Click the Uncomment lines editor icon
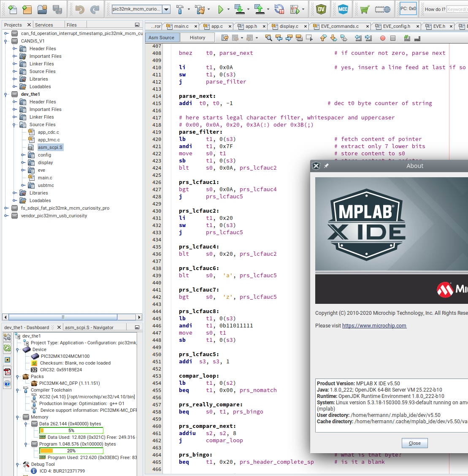Viewport: 468px width, 476px height. click(417, 38)
